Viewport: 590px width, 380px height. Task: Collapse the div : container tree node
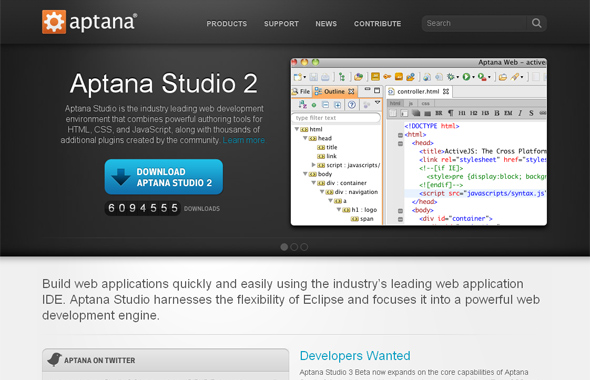point(313,183)
